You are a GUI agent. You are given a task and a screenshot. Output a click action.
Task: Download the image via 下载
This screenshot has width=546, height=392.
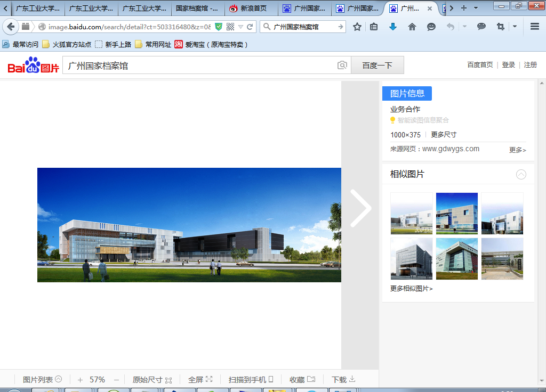pyautogui.click(x=343, y=380)
